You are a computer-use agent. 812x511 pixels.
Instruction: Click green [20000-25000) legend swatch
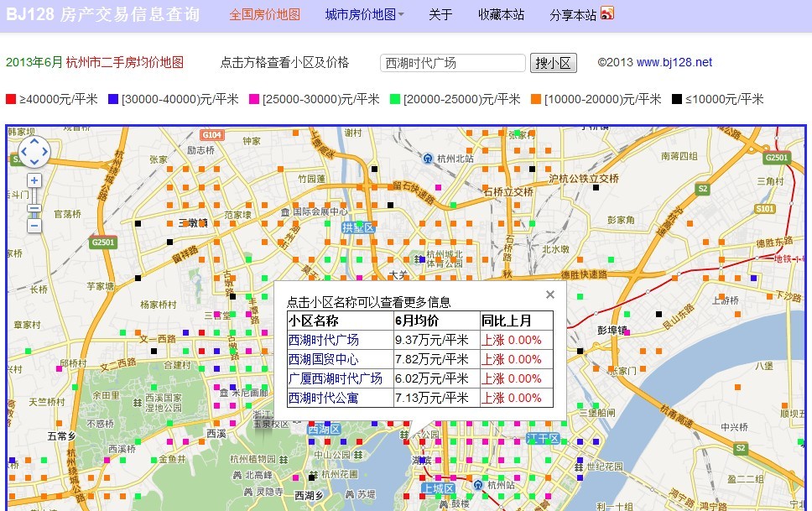[395, 99]
